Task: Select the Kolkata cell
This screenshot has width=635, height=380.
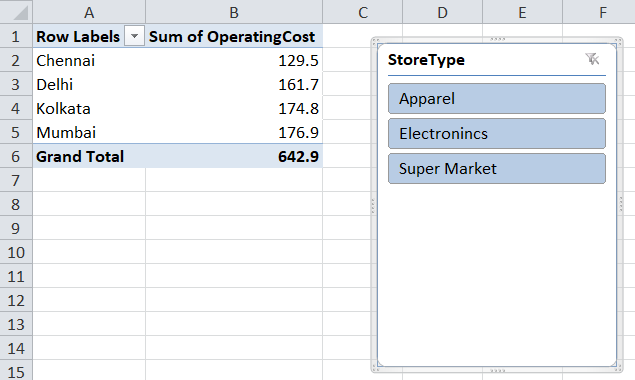Action: point(89,108)
